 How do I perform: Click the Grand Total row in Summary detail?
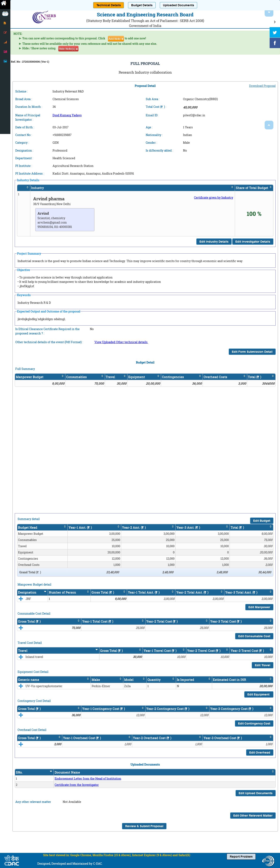click(x=145, y=572)
